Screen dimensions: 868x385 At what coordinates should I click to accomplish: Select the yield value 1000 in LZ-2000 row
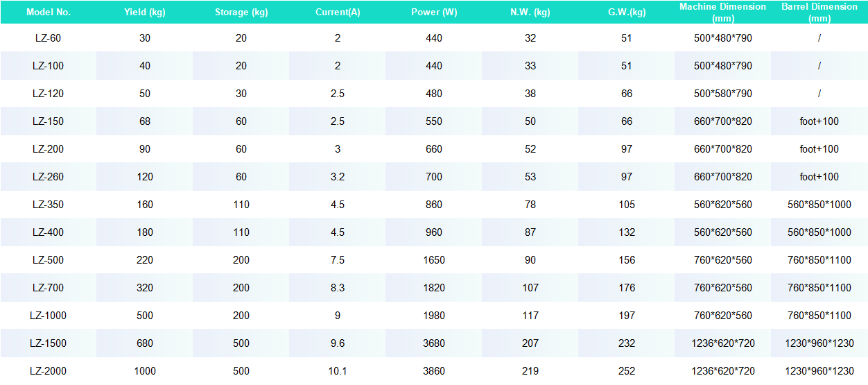pos(144,371)
